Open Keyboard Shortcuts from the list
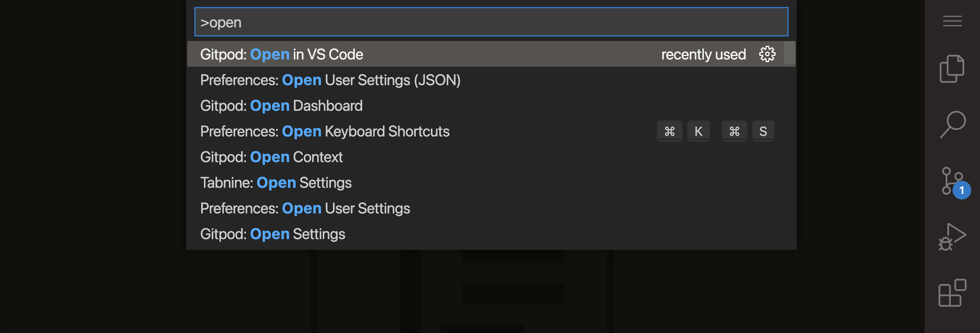The image size is (980, 333). [325, 131]
